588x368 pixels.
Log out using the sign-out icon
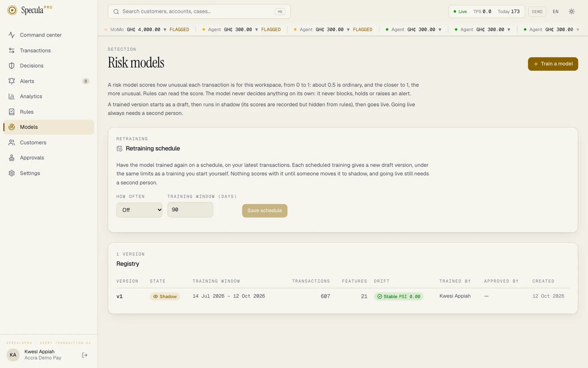tap(85, 355)
